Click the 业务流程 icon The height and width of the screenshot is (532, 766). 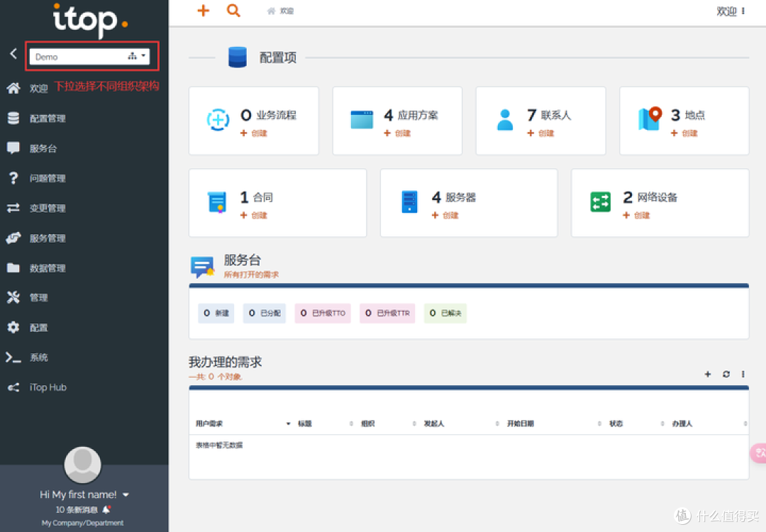pos(218,120)
